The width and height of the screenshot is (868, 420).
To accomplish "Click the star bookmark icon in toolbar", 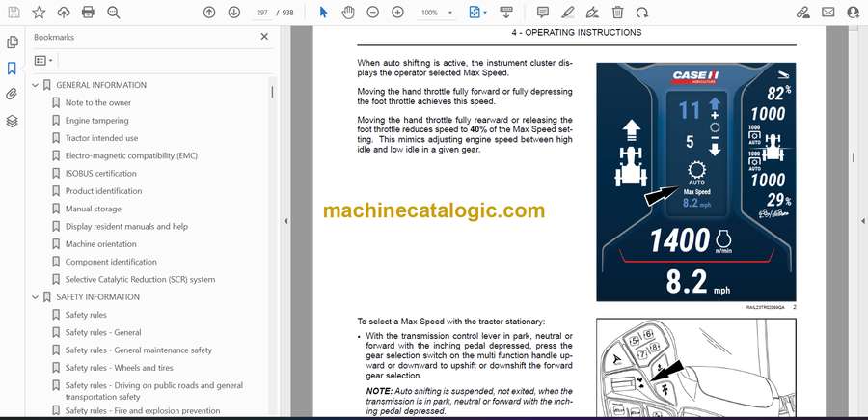I will [x=39, y=13].
